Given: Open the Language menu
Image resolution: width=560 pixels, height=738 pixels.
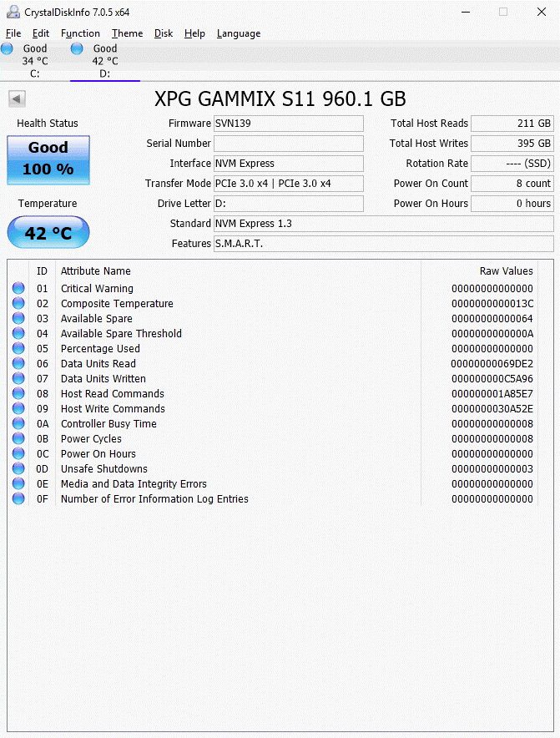Looking at the screenshot, I should [x=239, y=33].
